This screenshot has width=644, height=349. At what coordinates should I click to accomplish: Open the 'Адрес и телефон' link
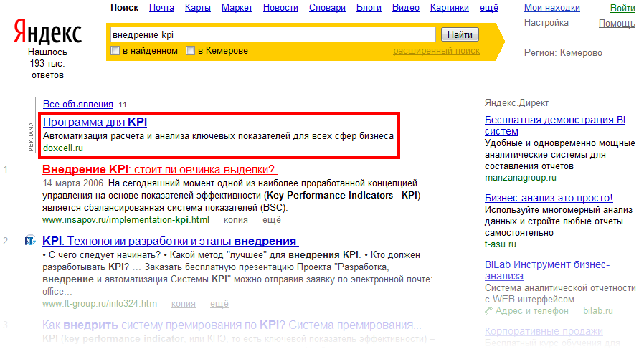(532, 311)
